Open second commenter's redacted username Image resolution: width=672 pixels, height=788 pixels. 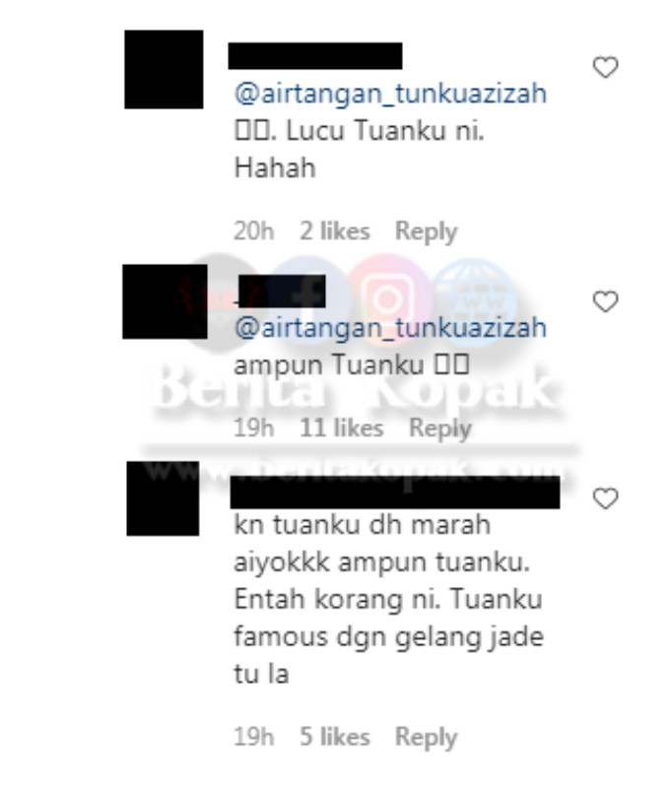tap(282, 291)
